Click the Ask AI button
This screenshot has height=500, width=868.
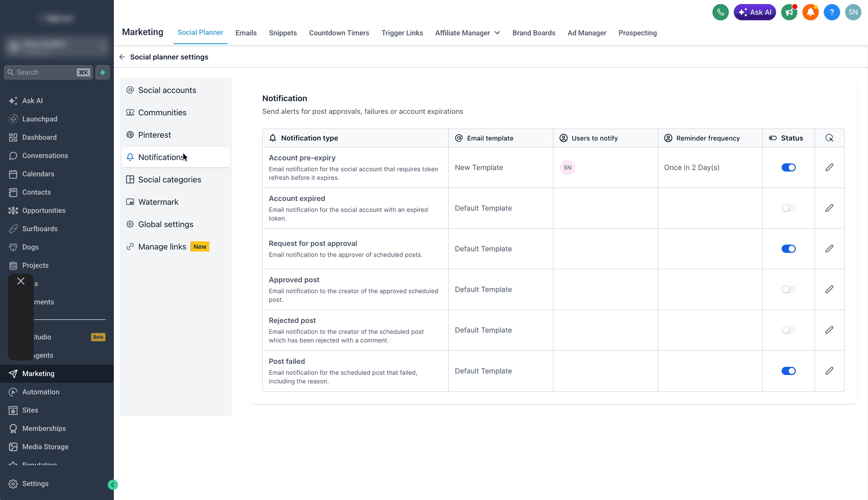[x=755, y=12]
